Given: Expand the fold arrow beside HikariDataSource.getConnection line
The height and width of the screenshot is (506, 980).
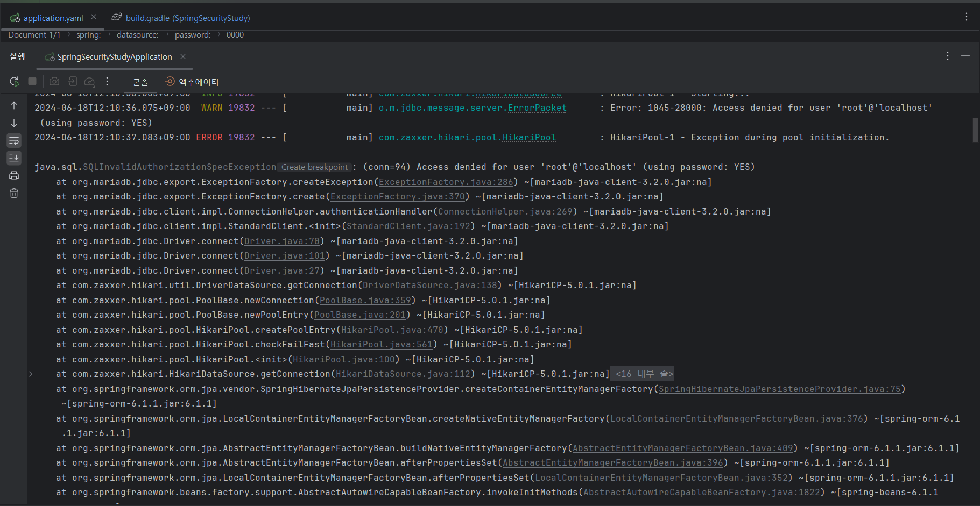Looking at the screenshot, I should [31, 374].
